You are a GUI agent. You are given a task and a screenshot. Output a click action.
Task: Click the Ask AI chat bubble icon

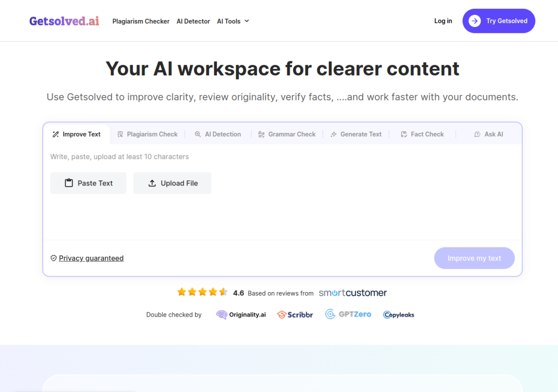(x=477, y=134)
